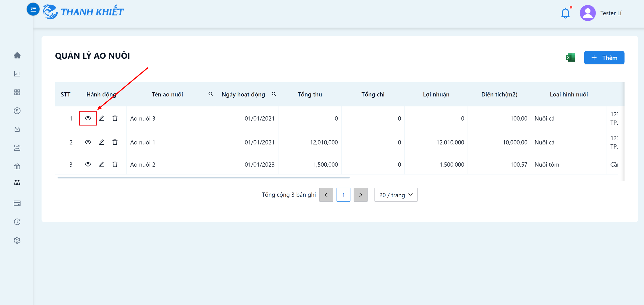Viewport: 644px width, 305px height.
Task: Click the Thêm button
Action: (x=604, y=58)
